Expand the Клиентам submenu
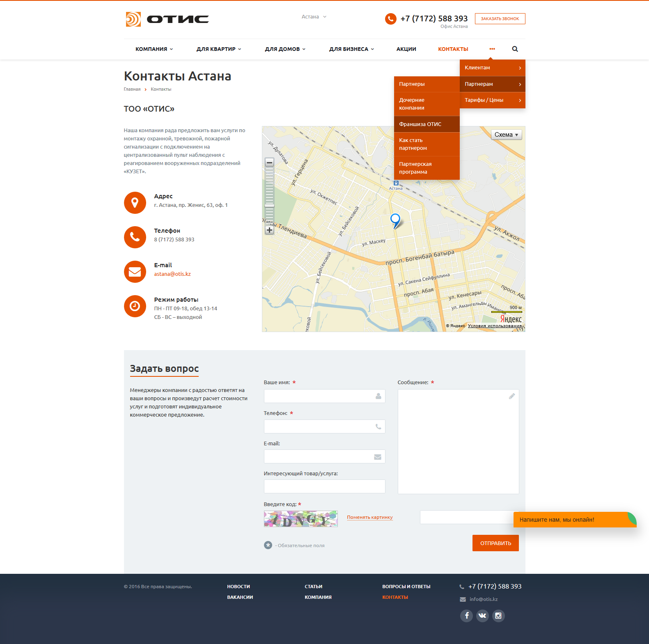Viewport: 649px width, 644px height. tap(493, 68)
